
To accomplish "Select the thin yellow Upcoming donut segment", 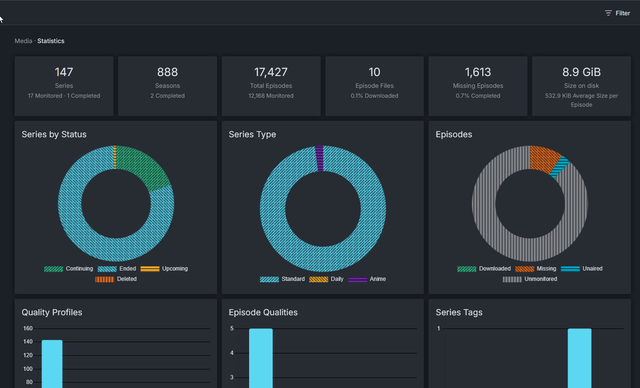I will click(x=115, y=157).
